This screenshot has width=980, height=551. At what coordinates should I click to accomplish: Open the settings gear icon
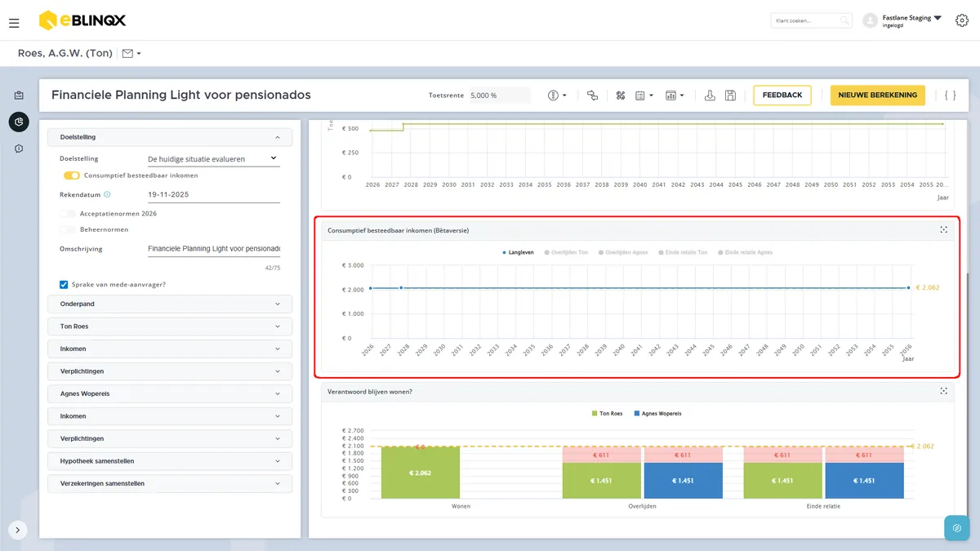[962, 20]
